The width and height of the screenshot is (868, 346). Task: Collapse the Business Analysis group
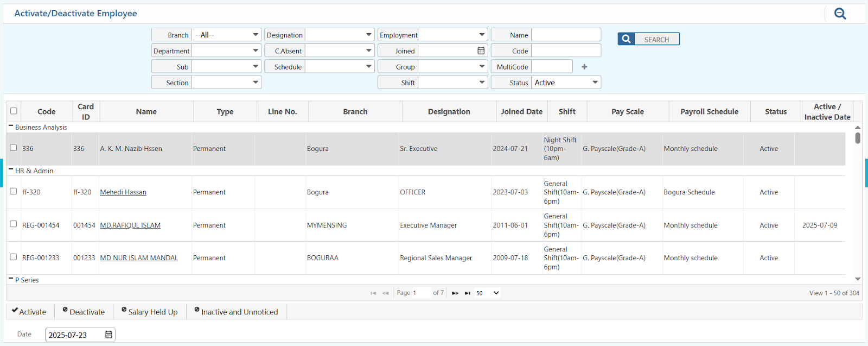tap(10, 127)
